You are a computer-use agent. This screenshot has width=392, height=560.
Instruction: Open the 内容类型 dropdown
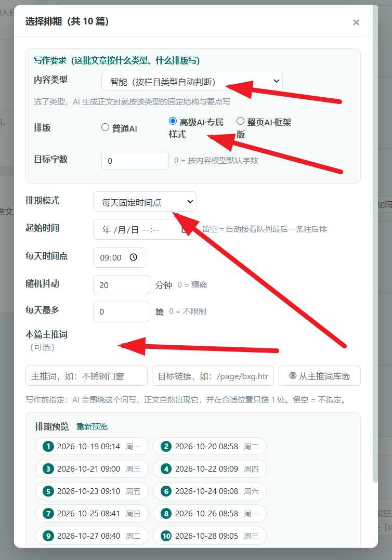[192, 81]
